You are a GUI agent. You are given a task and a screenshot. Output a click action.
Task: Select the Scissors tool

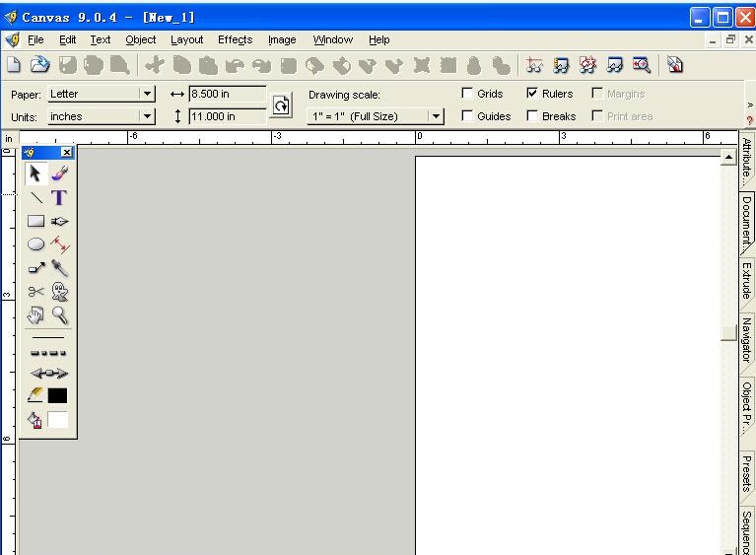coord(35,292)
